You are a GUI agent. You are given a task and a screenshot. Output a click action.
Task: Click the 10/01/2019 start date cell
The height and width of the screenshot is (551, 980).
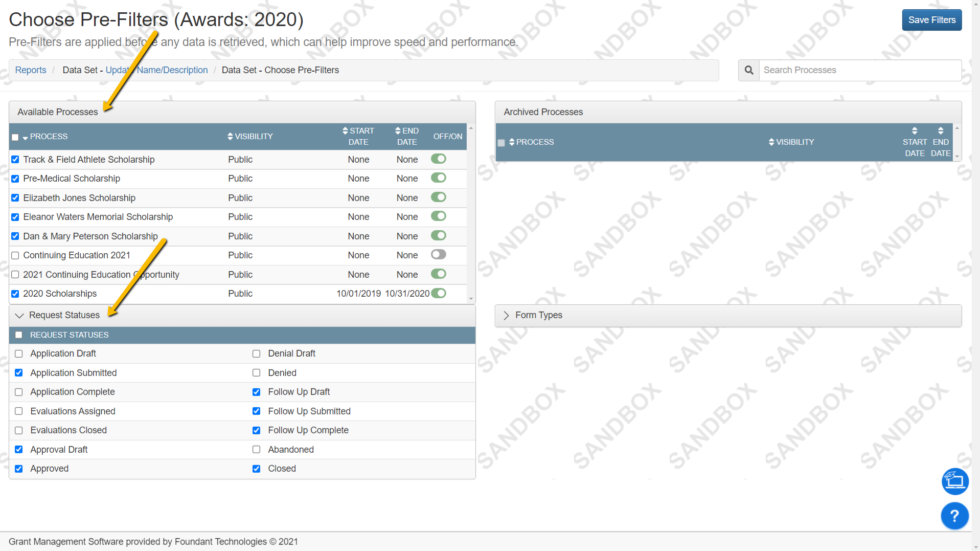pyautogui.click(x=358, y=294)
